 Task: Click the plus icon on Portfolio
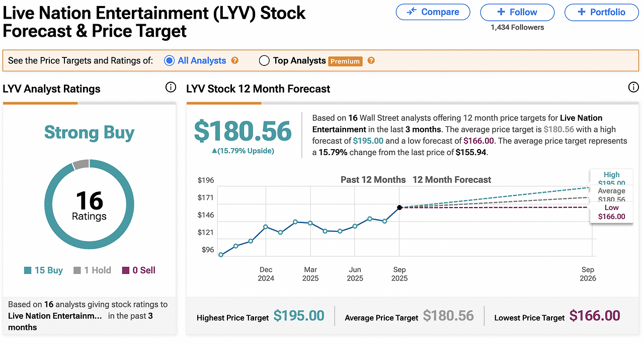[582, 12]
